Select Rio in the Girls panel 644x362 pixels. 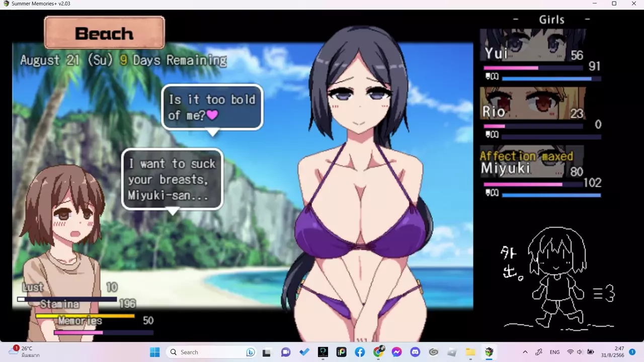[x=532, y=104]
